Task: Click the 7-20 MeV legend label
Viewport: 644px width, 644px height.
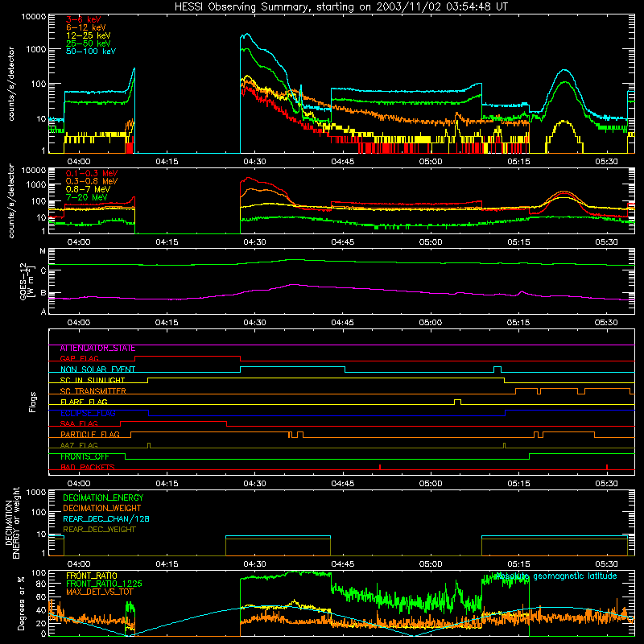Action: click(x=87, y=197)
